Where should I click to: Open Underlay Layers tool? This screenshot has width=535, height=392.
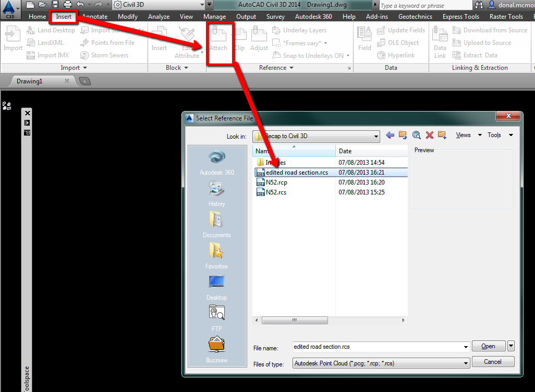click(299, 30)
